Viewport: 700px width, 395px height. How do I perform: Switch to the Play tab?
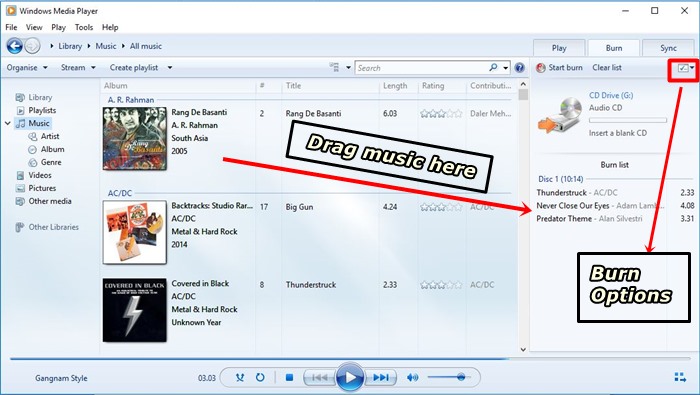coord(559,48)
